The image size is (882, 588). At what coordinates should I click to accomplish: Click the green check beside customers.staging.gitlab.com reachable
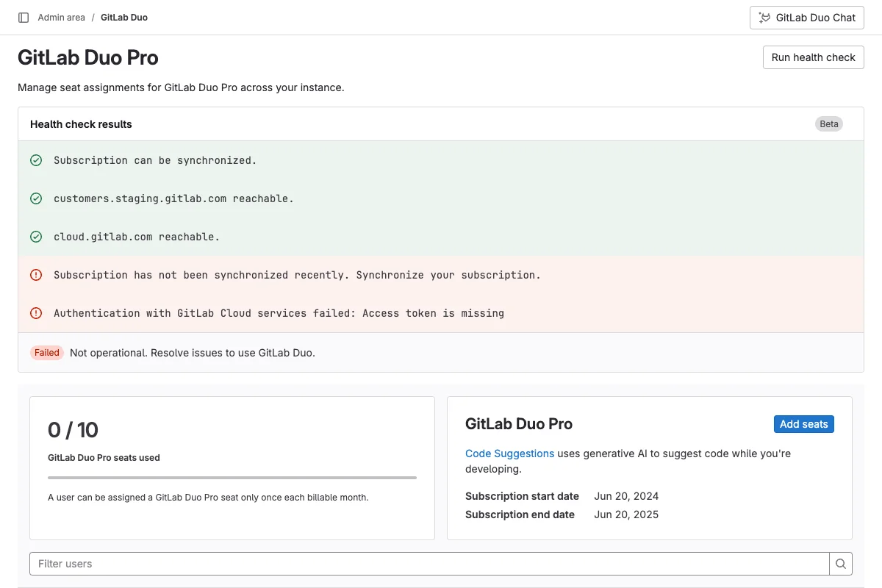[x=36, y=198]
